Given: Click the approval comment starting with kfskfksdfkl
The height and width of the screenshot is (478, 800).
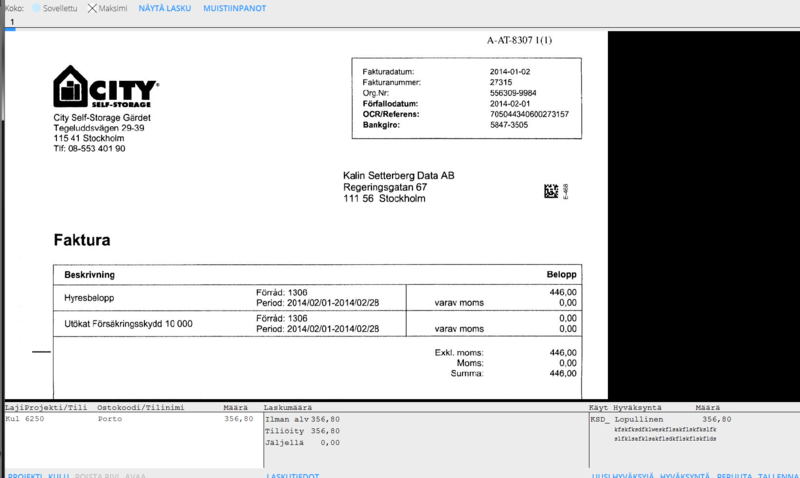Looking at the screenshot, I should click(665, 430).
